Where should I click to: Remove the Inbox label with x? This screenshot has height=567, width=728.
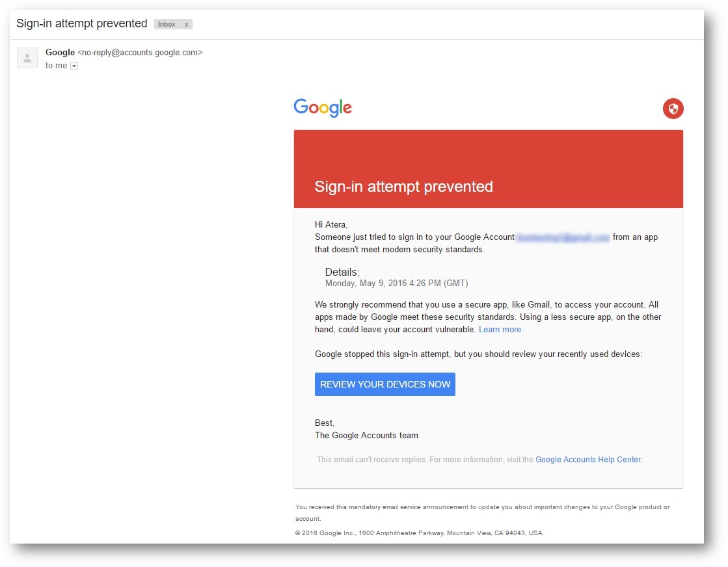click(186, 25)
